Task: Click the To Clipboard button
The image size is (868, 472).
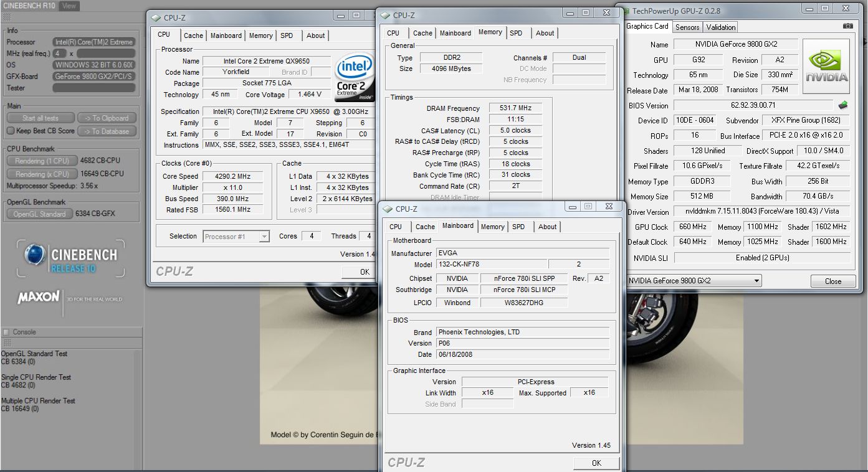Action: [106, 118]
